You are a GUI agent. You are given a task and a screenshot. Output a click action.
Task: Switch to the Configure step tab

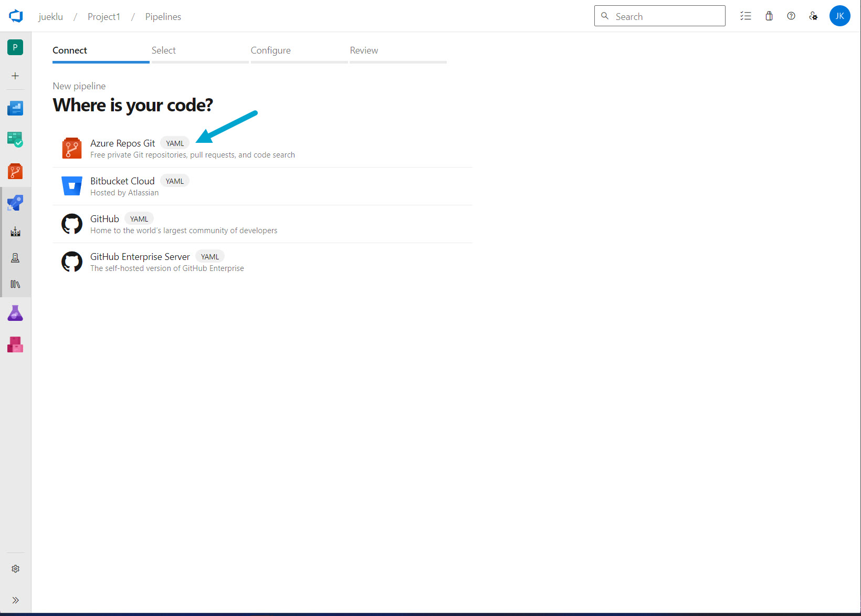pyautogui.click(x=270, y=50)
